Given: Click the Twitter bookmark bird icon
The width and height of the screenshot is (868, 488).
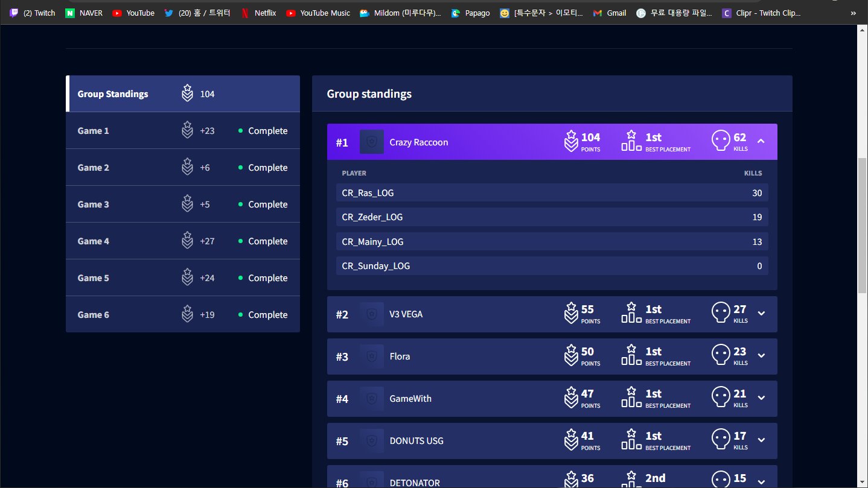Looking at the screenshot, I should click(x=168, y=13).
